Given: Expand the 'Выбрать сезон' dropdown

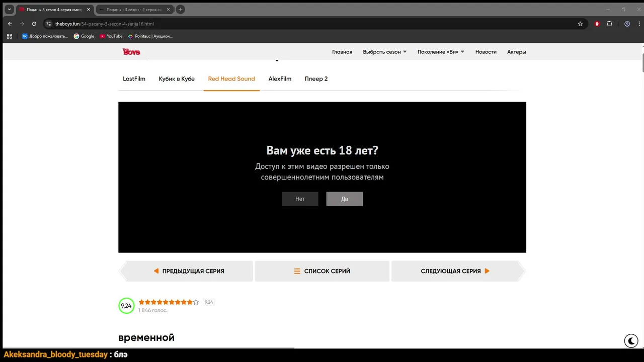Looking at the screenshot, I should pyautogui.click(x=385, y=52).
